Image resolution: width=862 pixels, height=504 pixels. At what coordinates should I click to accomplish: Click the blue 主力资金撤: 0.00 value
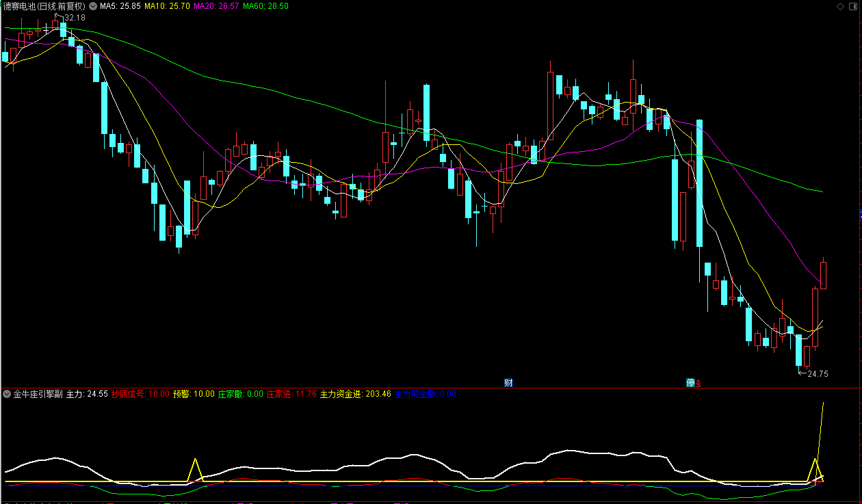pos(426,394)
